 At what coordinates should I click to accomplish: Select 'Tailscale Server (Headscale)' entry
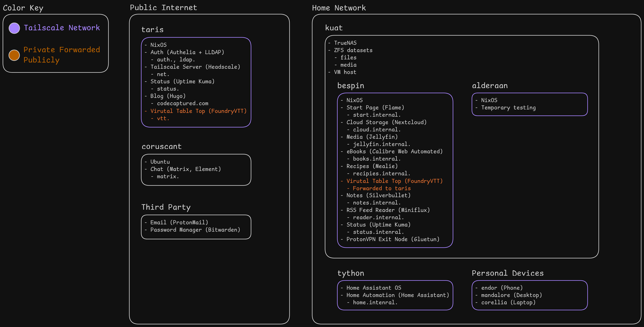[195, 67]
